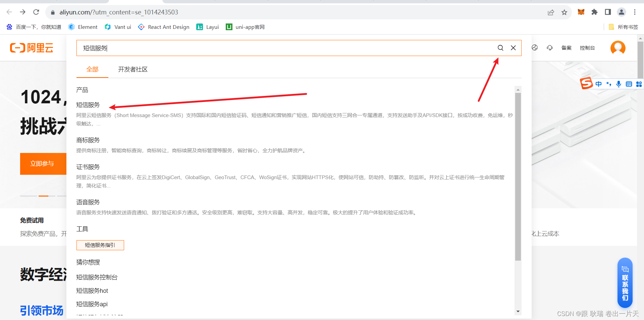This screenshot has width=644, height=320.
Task: Select suggestion 短信服务控制台
Action: coord(97,277)
